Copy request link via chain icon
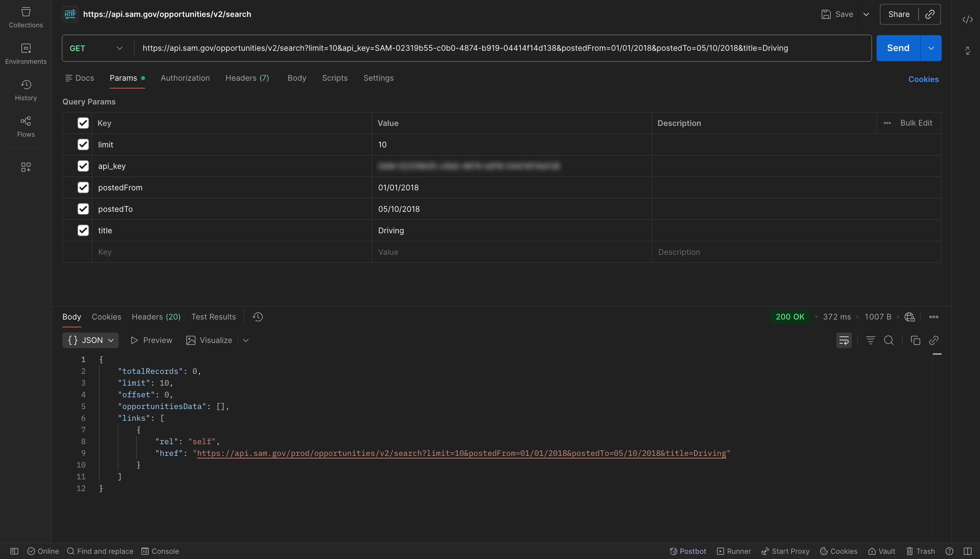 [x=929, y=14]
